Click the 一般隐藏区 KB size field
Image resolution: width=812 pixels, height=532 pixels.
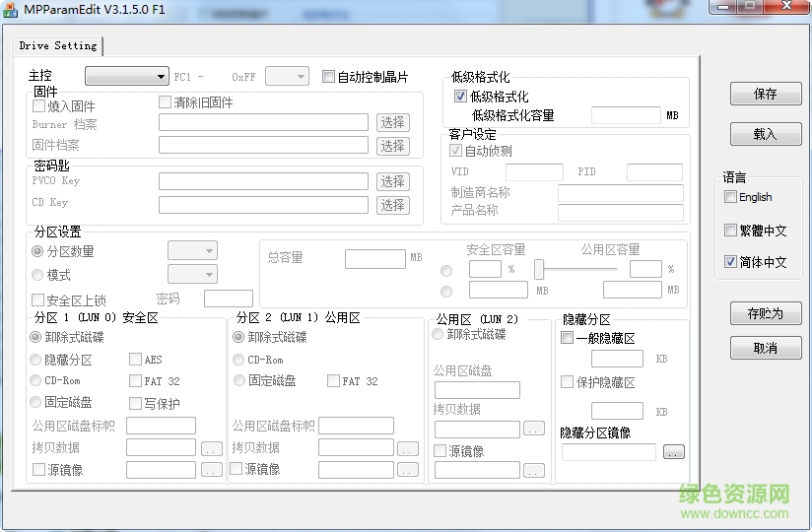(x=617, y=359)
